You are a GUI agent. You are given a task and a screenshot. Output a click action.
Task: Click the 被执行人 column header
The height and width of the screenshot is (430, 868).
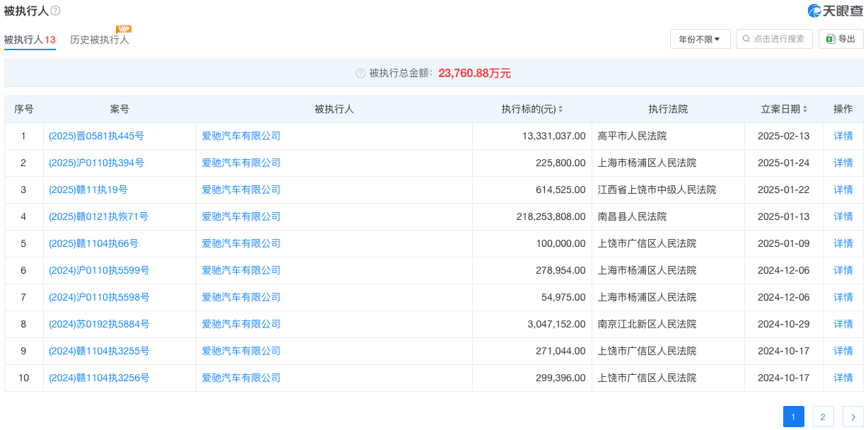(x=334, y=110)
